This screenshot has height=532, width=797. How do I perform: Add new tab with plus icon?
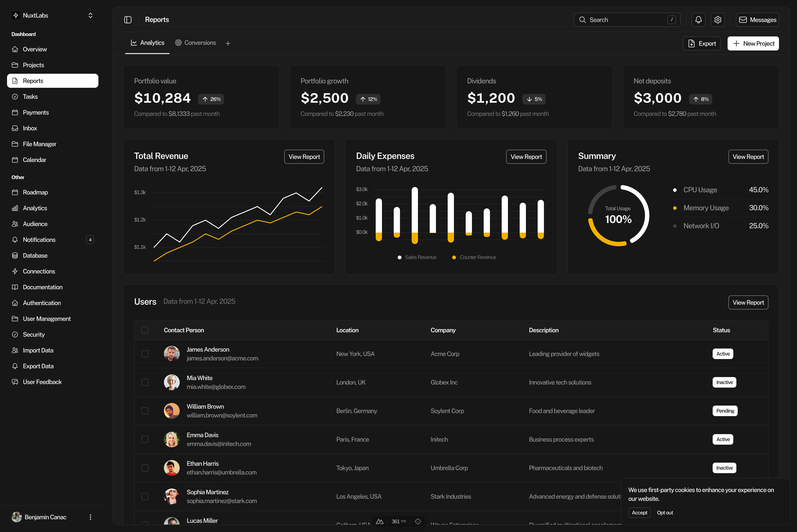[x=228, y=43]
